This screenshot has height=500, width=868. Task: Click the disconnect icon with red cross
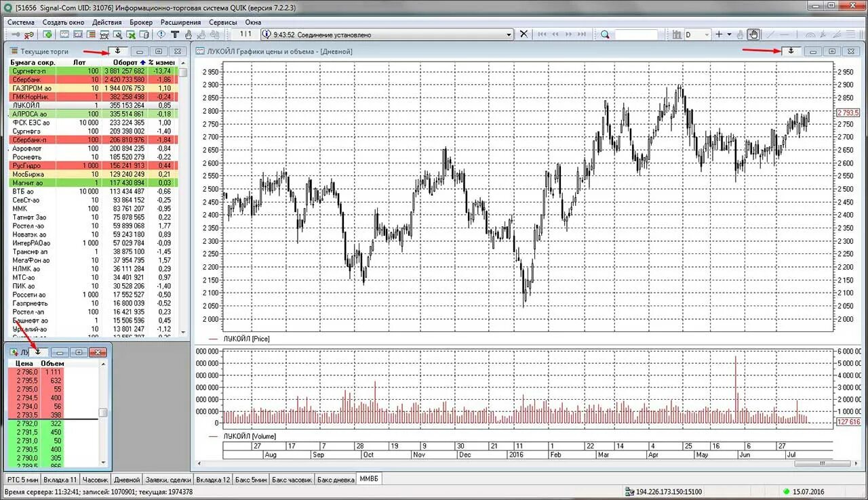click(x=31, y=34)
